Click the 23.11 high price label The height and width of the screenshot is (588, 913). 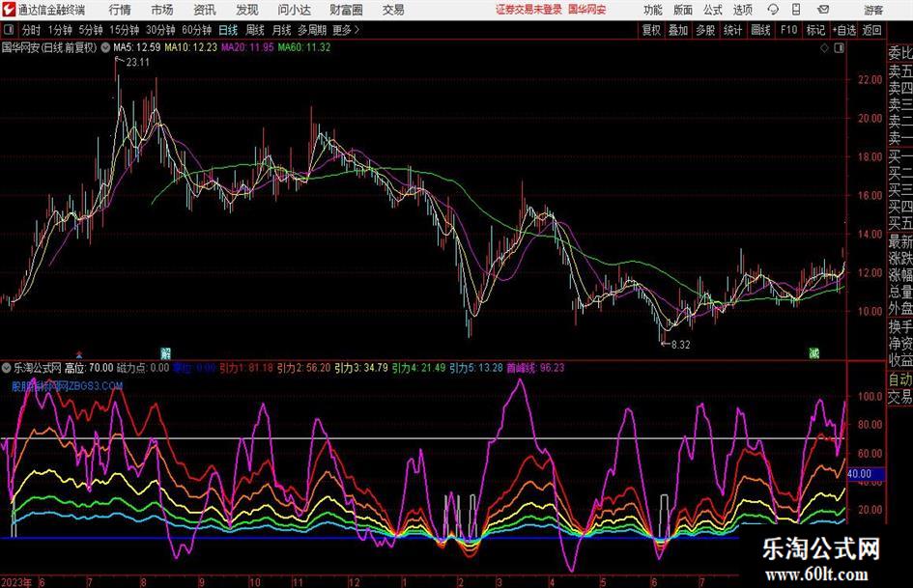point(137,63)
